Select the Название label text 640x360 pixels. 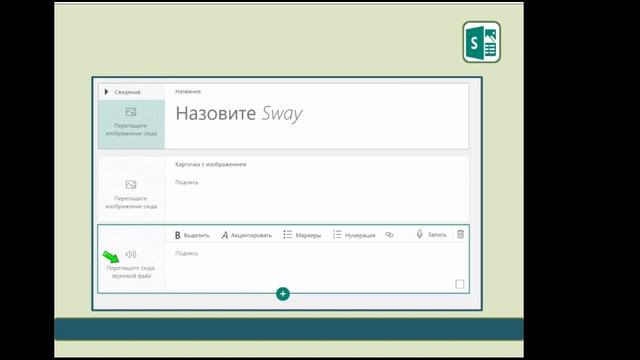[x=188, y=91]
